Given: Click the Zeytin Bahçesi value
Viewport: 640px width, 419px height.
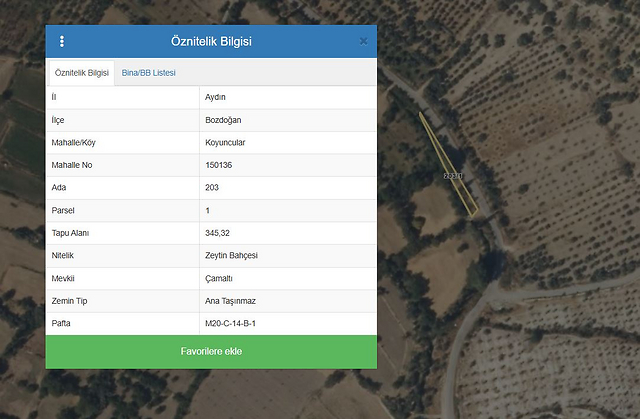Looking at the screenshot, I should (x=232, y=256).
